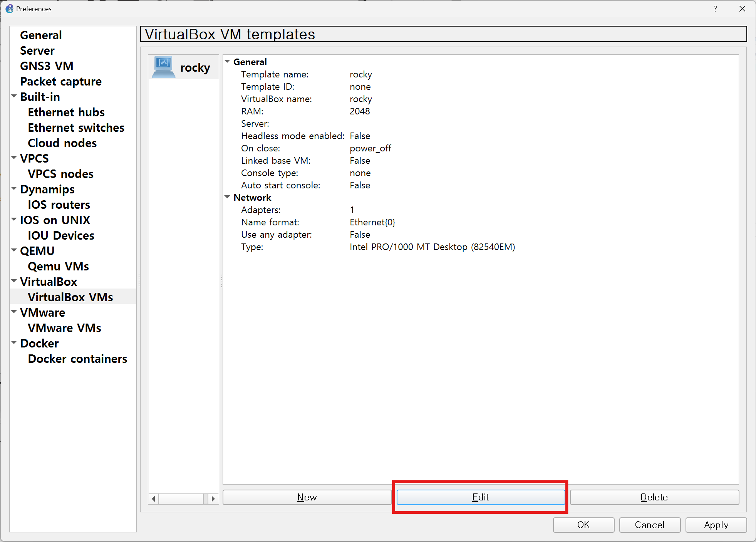The image size is (756, 542).
Task: Select GNS3 VM in sidebar
Action: 47,66
